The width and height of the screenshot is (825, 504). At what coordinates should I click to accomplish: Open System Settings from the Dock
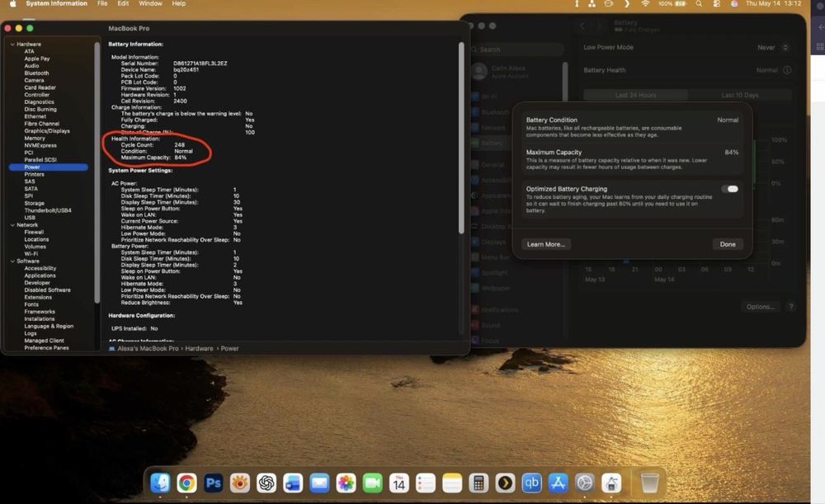click(585, 483)
